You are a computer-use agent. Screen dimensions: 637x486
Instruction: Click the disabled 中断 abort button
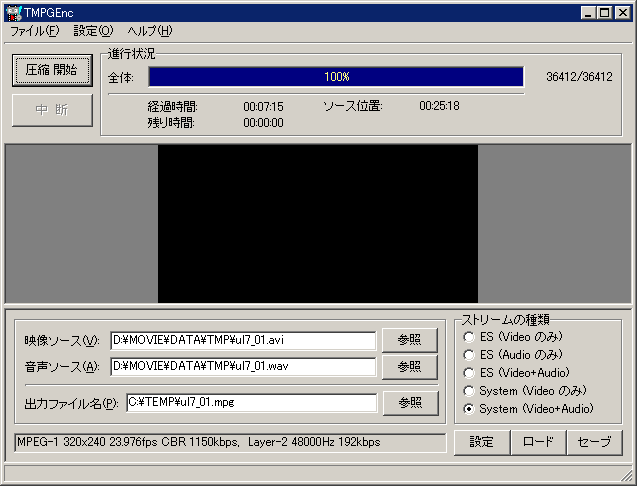(52, 110)
